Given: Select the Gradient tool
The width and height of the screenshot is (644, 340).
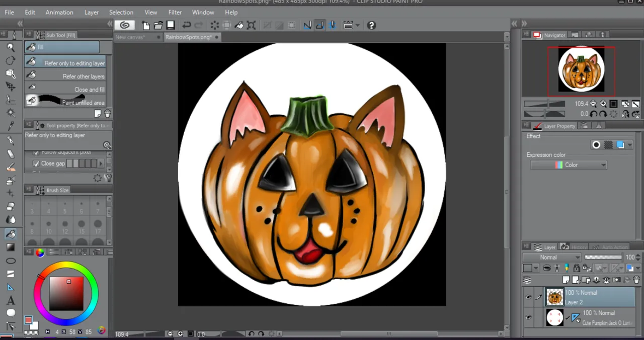Looking at the screenshot, I should click(x=10, y=247).
